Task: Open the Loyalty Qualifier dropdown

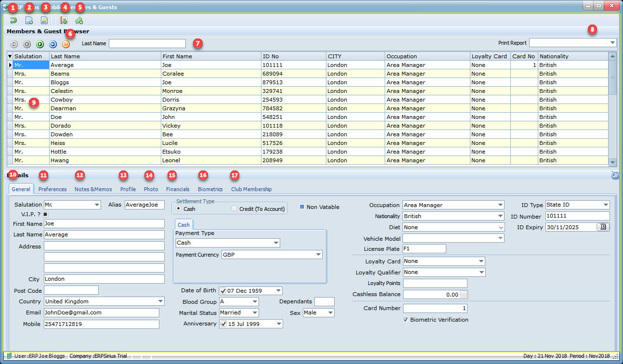Action: (481, 273)
